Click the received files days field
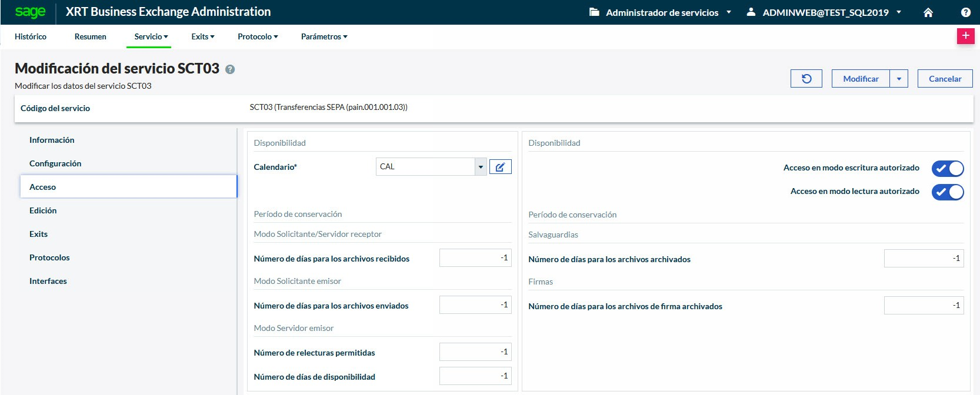This screenshot has height=395, width=980. coord(475,258)
